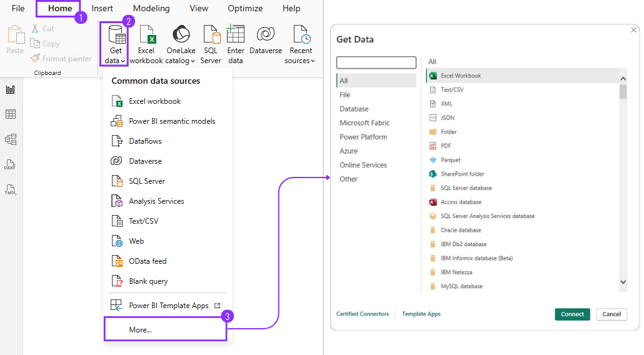Select the All category in Get Data
Screen dimensions: 644x355
376,81
